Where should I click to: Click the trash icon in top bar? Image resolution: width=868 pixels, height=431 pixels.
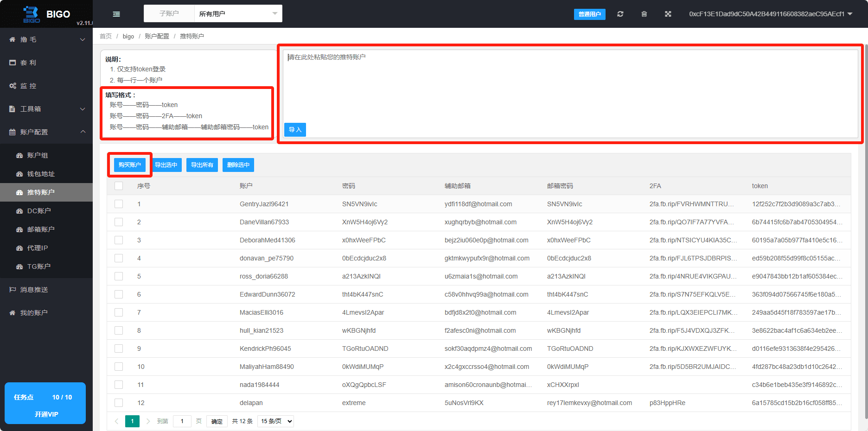tap(644, 14)
